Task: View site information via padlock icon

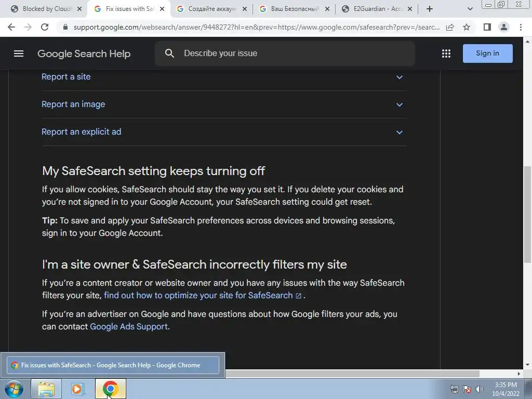Action: point(65,27)
